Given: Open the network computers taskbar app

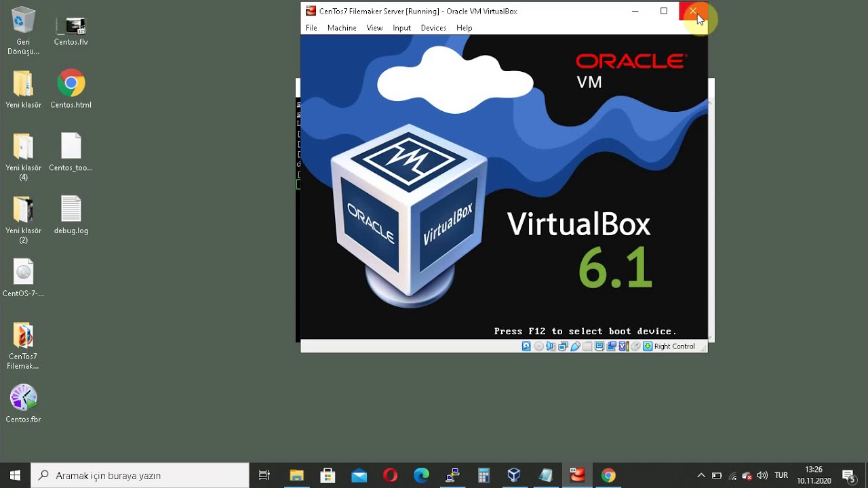Looking at the screenshot, I should 452,475.
